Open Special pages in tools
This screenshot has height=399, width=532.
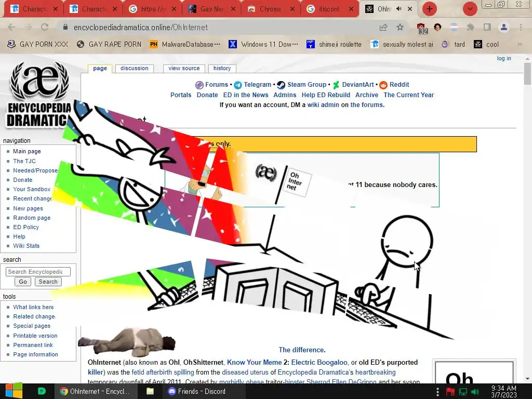pyautogui.click(x=32, y=326)
